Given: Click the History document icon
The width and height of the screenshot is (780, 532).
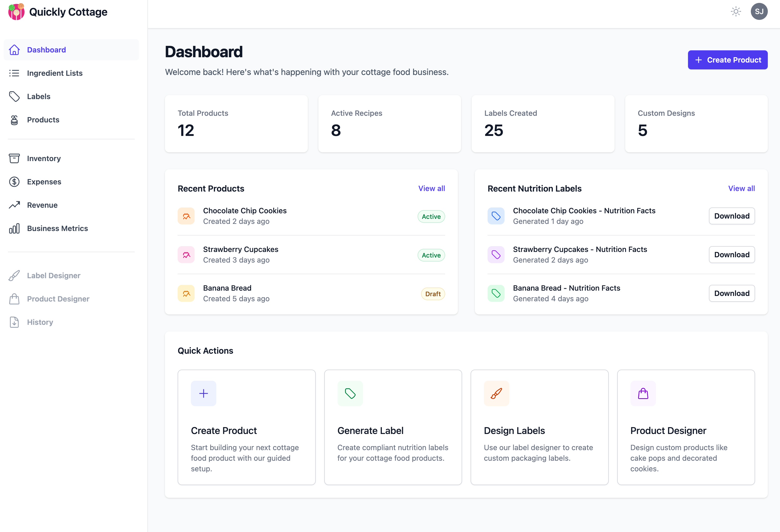Looking at the screenshot, I should pos(14,322).
